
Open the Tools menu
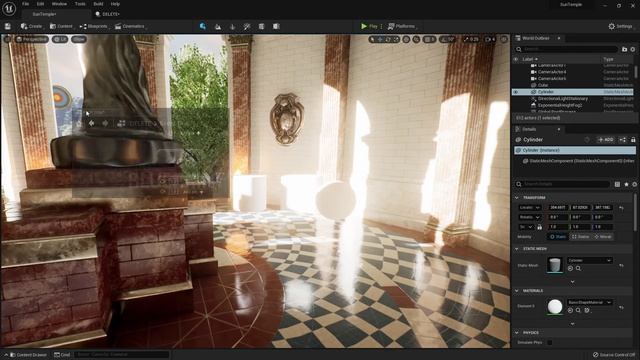80,4
